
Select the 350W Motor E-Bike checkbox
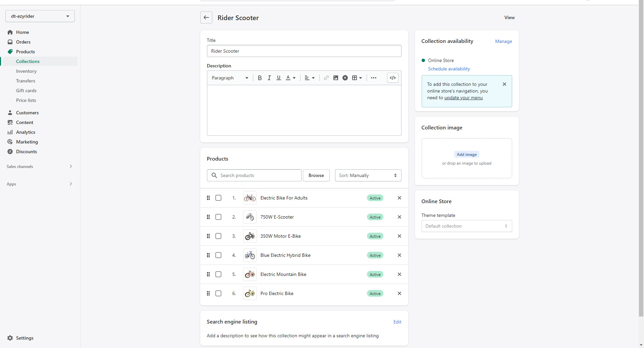pos(218,236)
